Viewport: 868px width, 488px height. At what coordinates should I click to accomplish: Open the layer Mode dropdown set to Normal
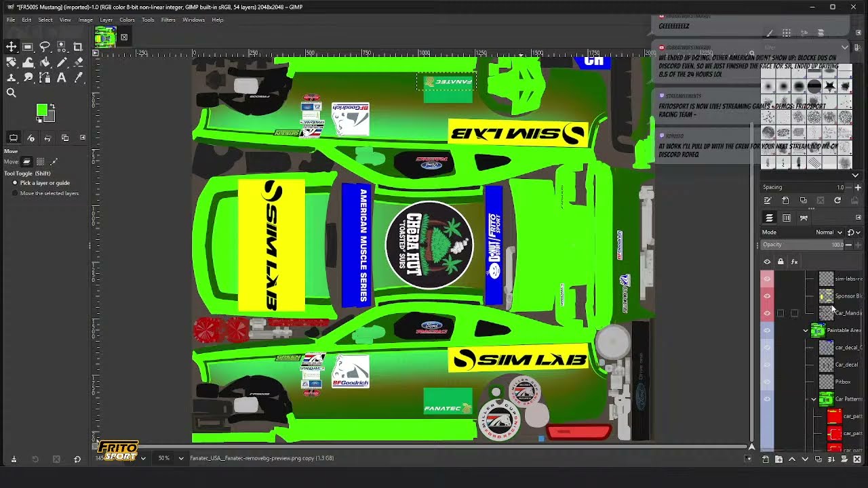829,232
